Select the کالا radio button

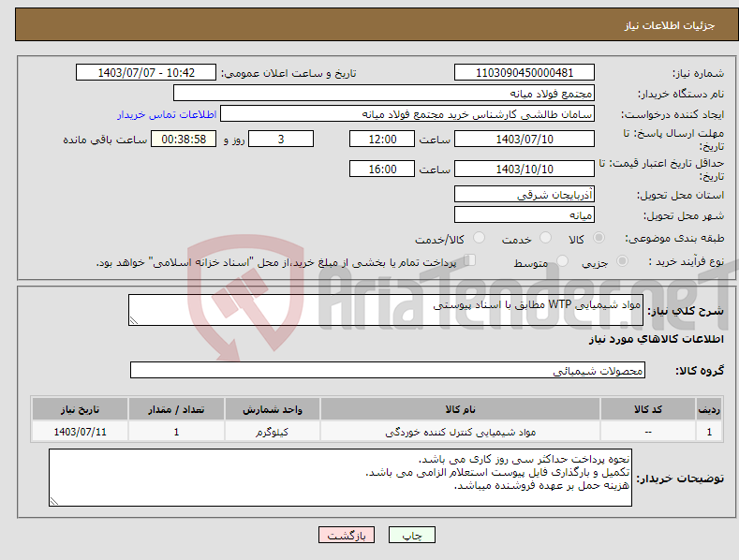[x=599, y=238]
